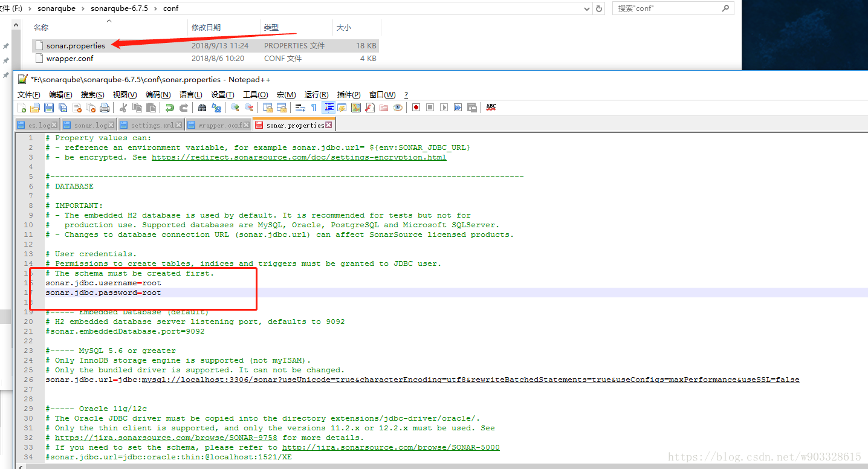Open the SONAR-9758 jira link
This screenshot has width=868, height=469.
[x=166, y=438]
